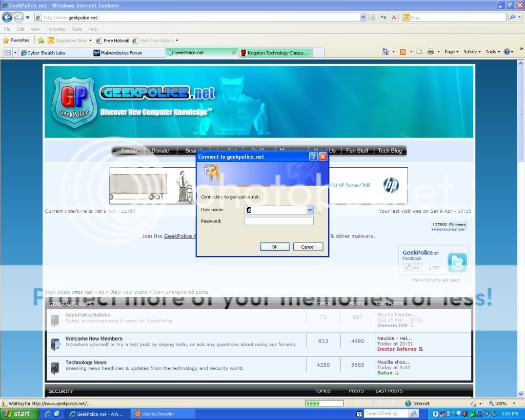This screenshot has width=525, height=420.
Task: Click the Add to Favorites Bar star icon
Action: pos(41,41)
